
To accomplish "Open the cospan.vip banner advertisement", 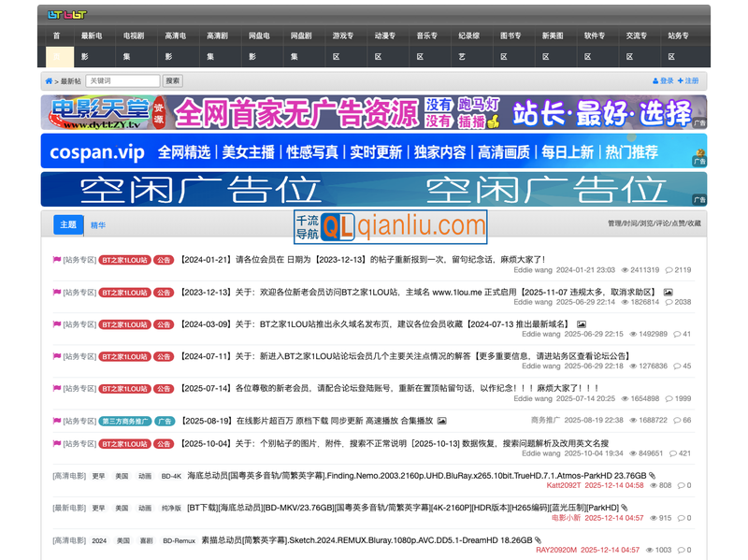I will (x=373, y=151).
